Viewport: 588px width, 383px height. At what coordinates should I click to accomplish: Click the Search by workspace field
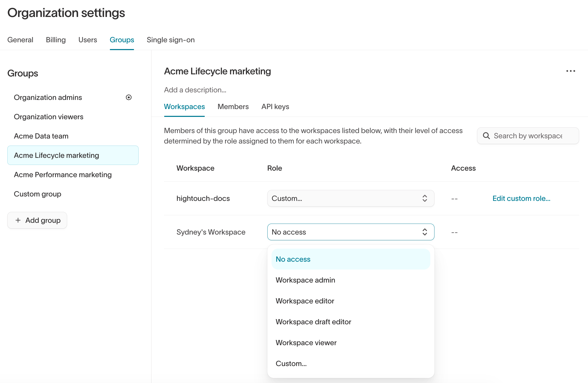pos(528,136)
